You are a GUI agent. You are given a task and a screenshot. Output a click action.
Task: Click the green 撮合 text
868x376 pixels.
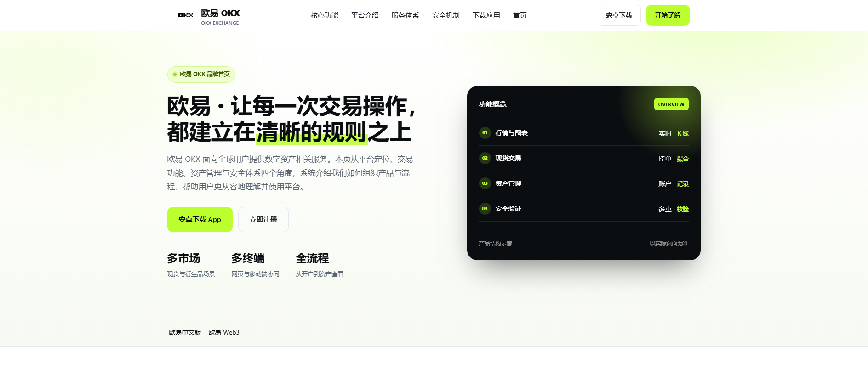point(683,159)
